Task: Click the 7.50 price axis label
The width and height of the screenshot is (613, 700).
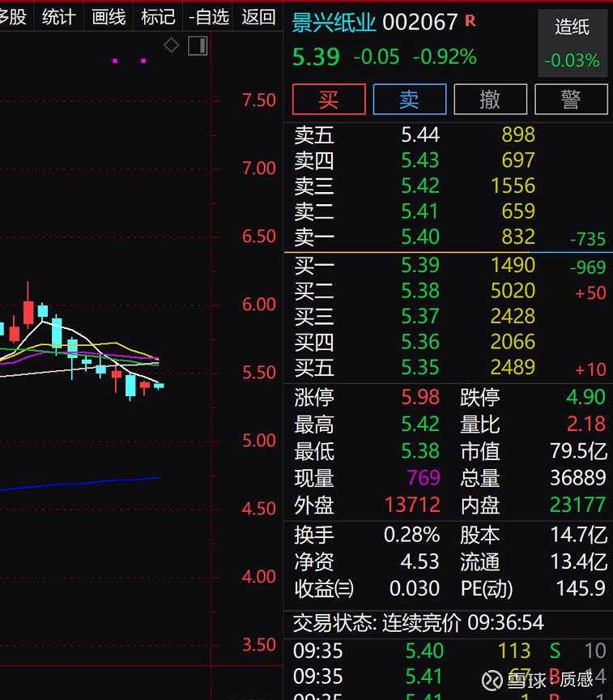Action: click(259, 100)
